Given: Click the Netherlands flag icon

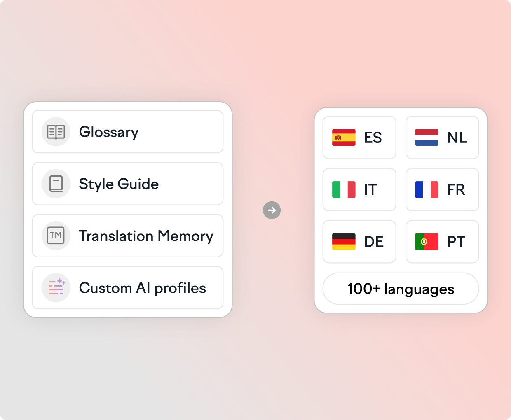Looking at the screenshot, I should point(427,138).
